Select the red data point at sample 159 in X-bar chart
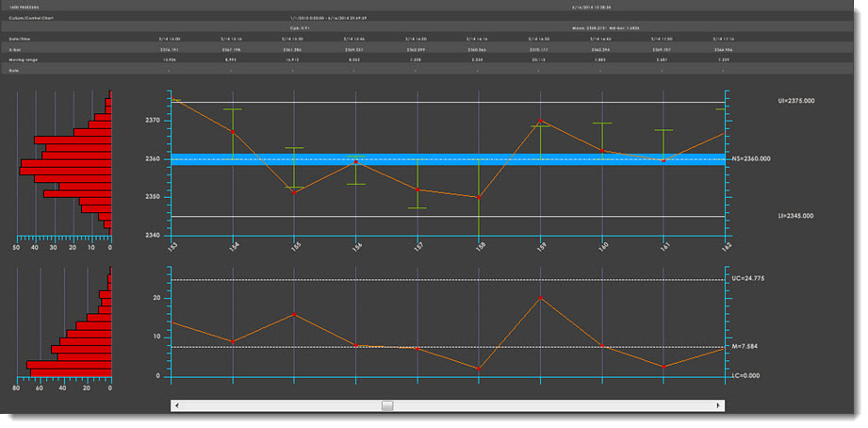The image size is (868, 428). 540,122
